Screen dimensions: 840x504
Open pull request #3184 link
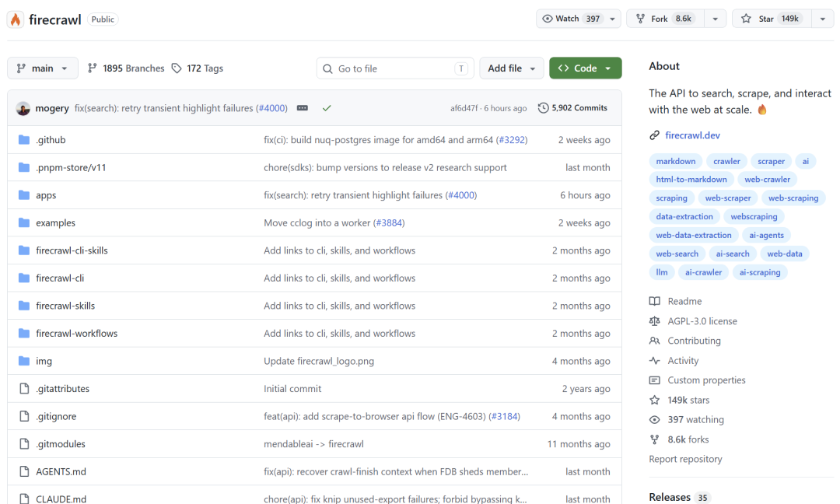504,416
